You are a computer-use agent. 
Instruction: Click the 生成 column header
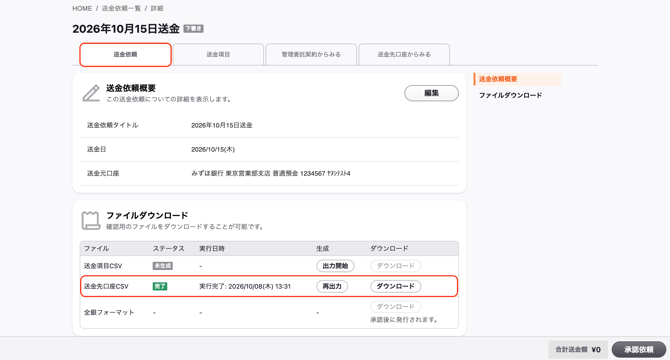(323, 249)
